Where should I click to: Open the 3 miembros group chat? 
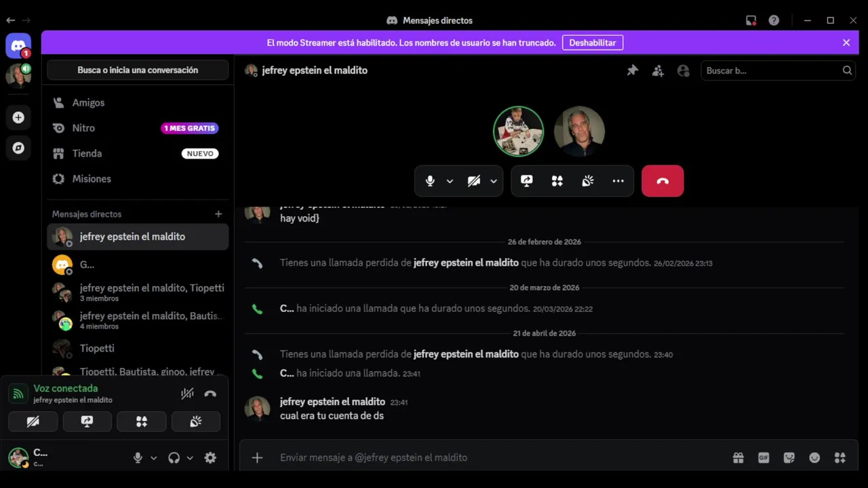coord(138,293)
